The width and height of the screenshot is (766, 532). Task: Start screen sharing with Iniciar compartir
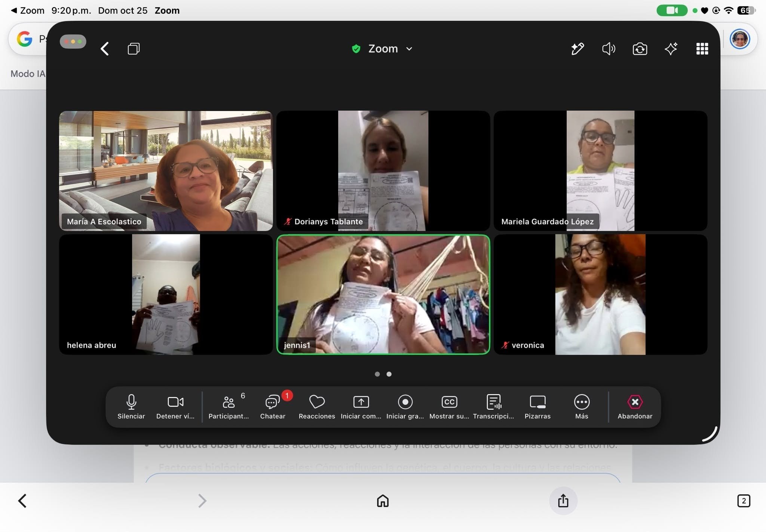[x=361, y=407]
